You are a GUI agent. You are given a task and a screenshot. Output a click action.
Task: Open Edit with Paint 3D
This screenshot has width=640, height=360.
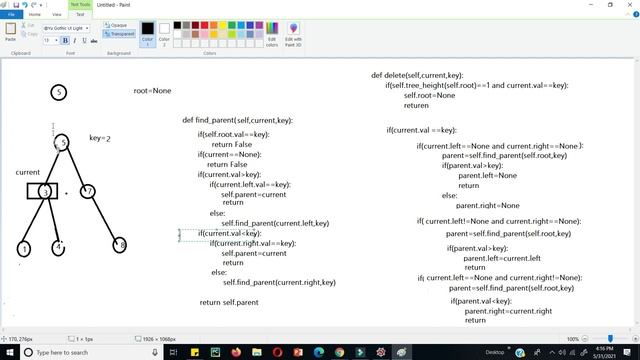pos(293,34)
